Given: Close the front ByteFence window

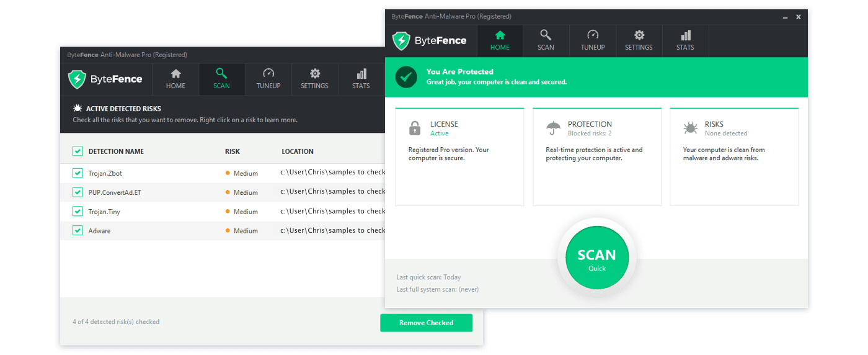Looking at the screenshot, I should tap(799, 17).
